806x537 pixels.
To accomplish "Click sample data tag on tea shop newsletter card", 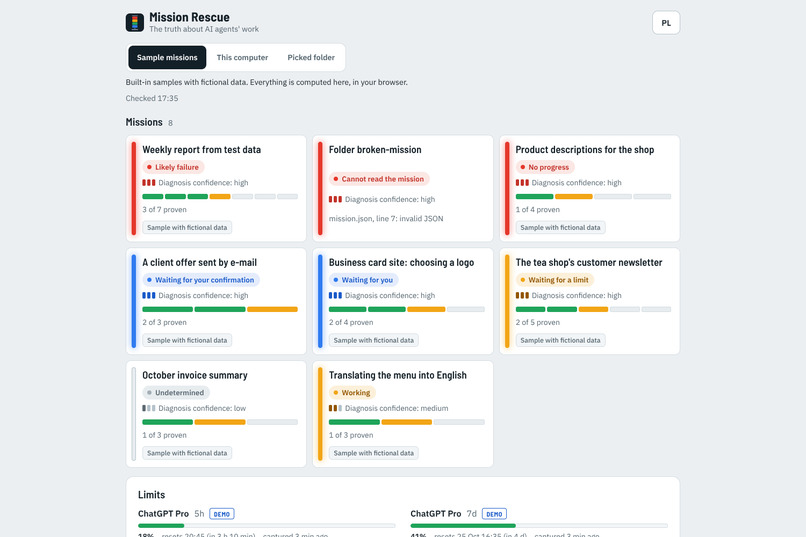I will tap(560, 340).
